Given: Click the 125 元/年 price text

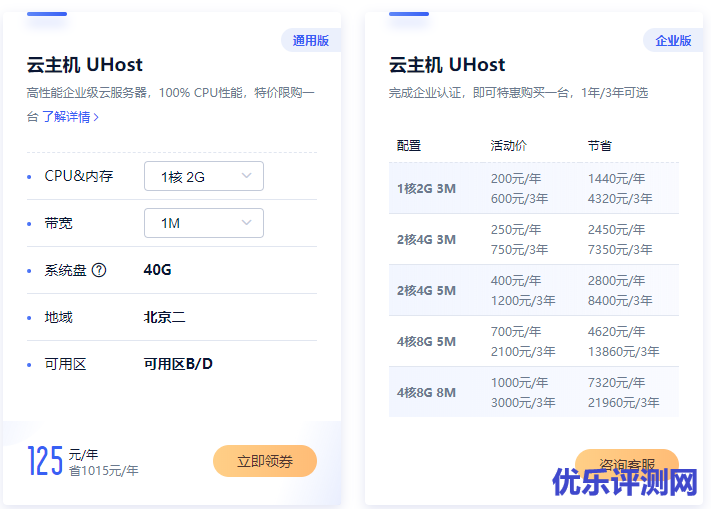Looking at the screenshot, I should coord(60,459).
